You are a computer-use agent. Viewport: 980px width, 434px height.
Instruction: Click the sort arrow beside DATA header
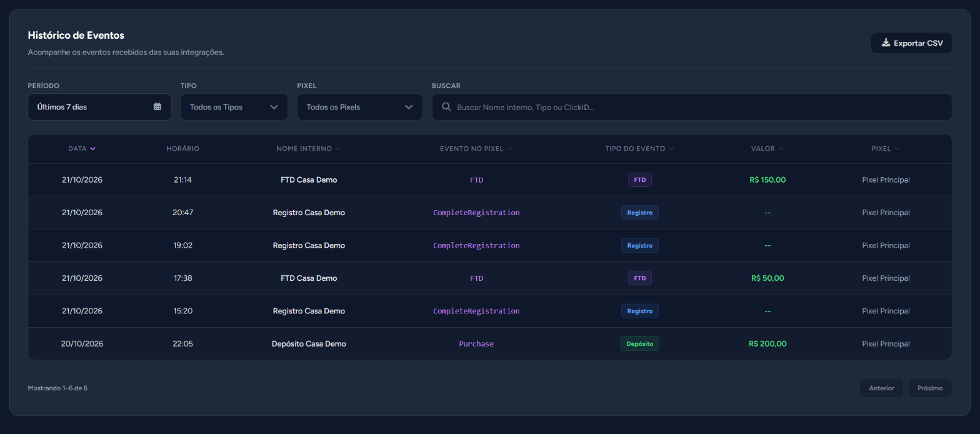(x=92, y=149)
